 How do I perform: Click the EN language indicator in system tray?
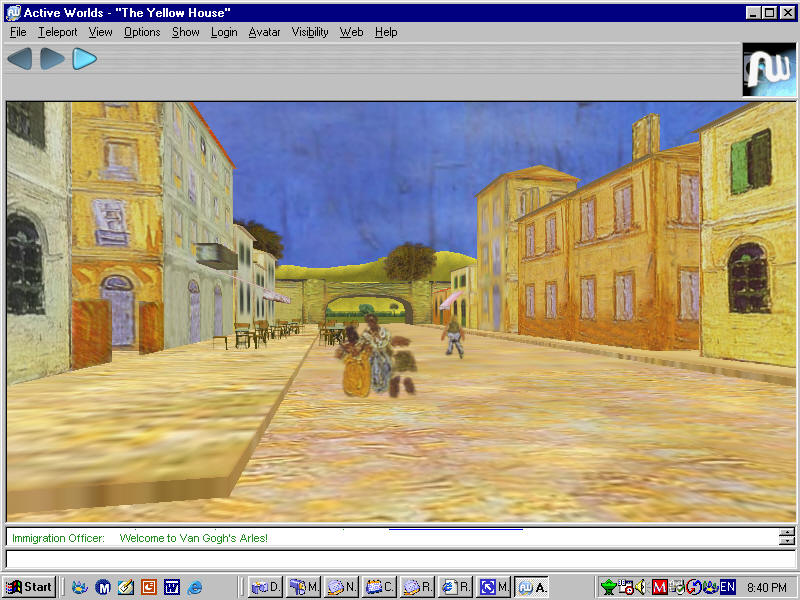click(728, 587)
